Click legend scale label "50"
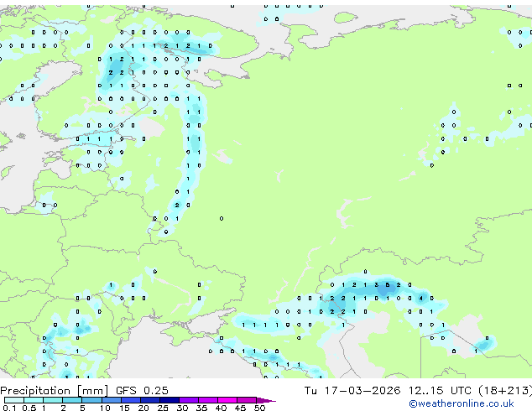This screenshot has height=411, width=532. click(x=259, y=408)
